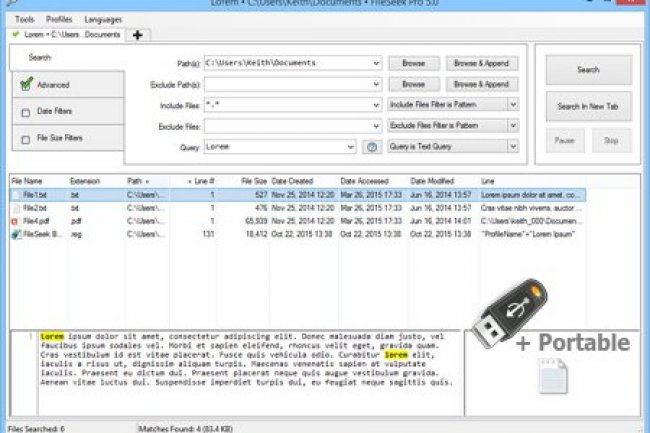Screen dimensions: 650x433
Task: Expand the Query history dropdown
Action: 351,147
